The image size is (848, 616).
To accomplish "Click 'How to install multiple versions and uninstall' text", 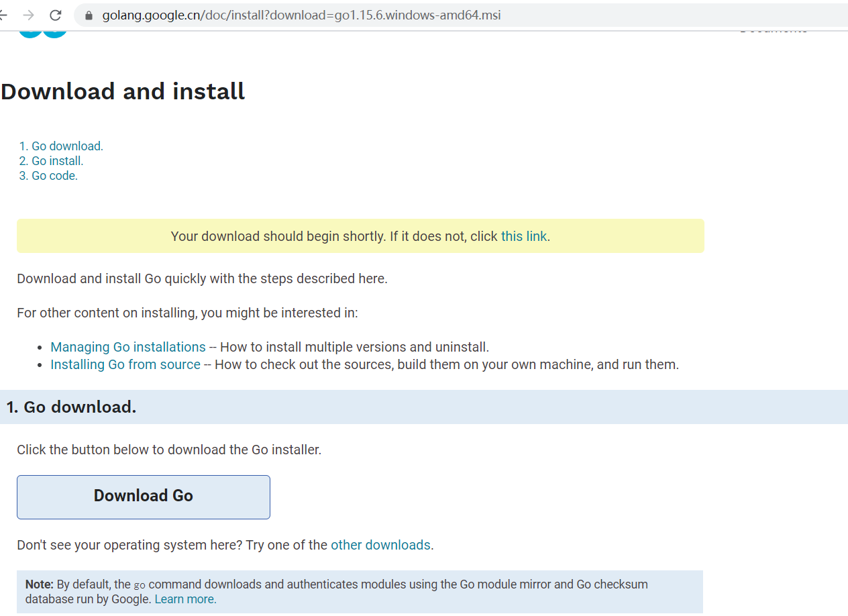I will point(354,347).
